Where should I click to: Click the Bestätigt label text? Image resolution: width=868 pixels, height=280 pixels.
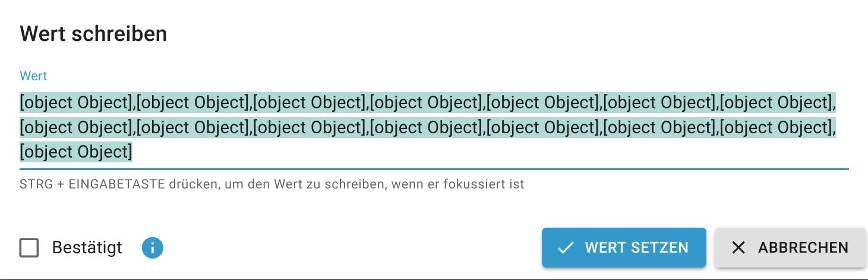click(87, 247)
